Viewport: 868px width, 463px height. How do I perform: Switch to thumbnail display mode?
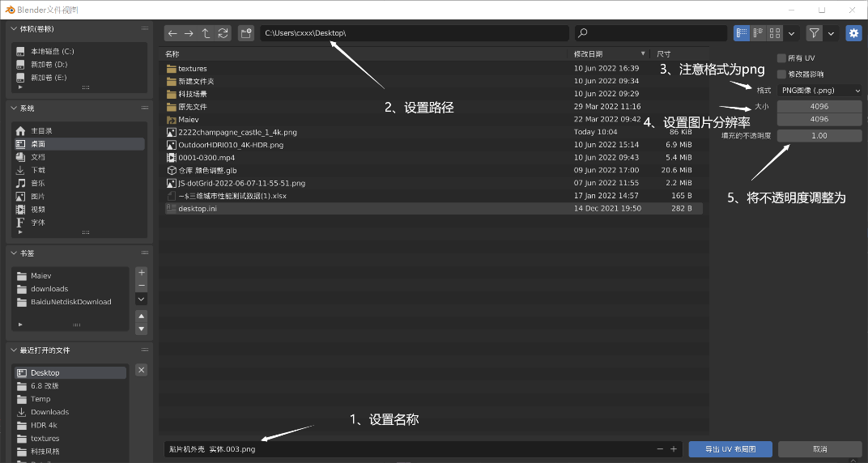click(x=775, y=34)
